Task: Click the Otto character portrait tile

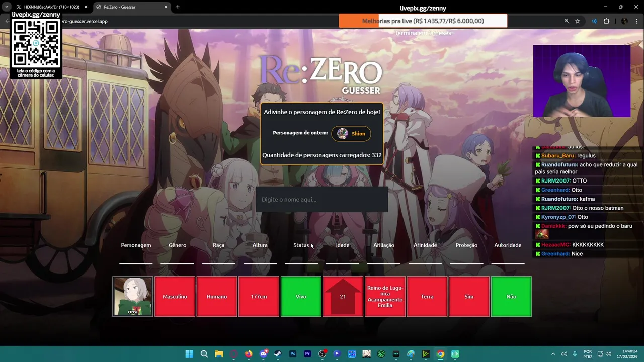Action: coord(132,297)
